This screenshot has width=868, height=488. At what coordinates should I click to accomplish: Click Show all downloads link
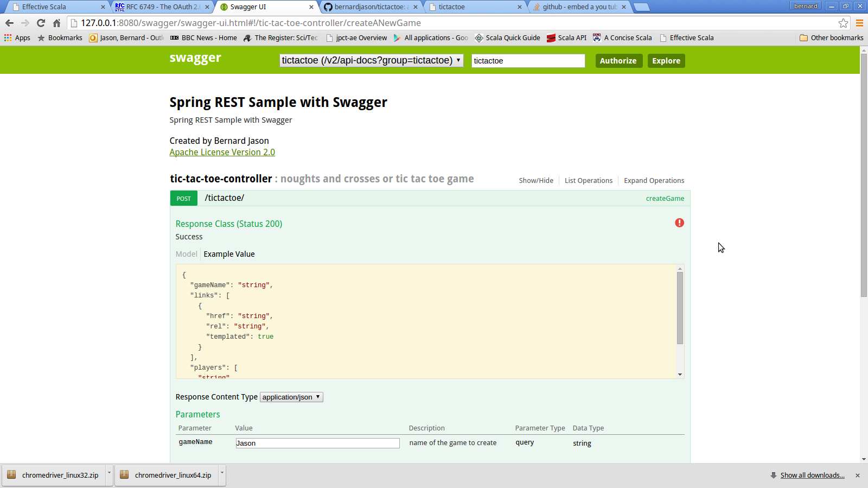coord(812,476)
